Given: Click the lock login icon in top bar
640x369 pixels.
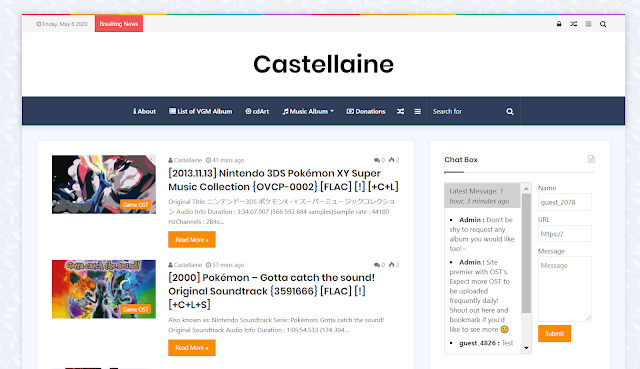Looking at the screenshot, I should coord(559,24).
